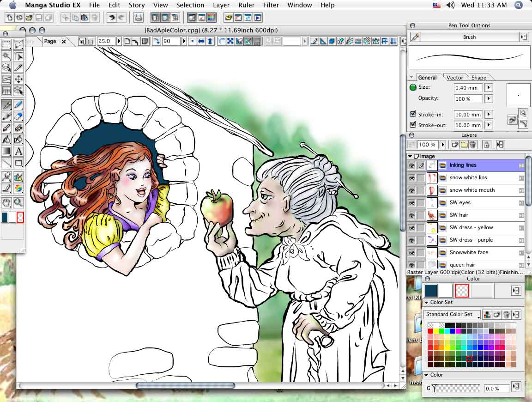Open the Story menu
The width and height of the screenshot is (532, 402).
[x=137, y=5]
